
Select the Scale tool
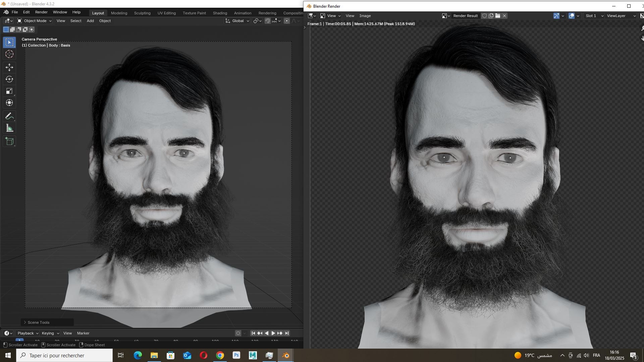point(9,91)
